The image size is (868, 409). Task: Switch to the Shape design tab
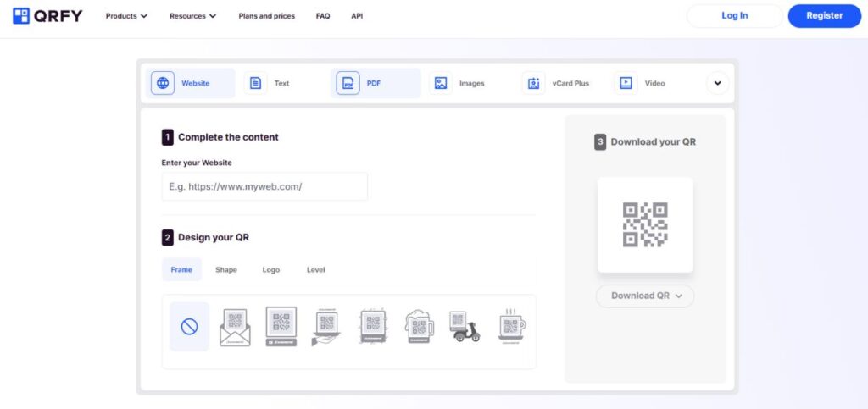tap(225, 270)
